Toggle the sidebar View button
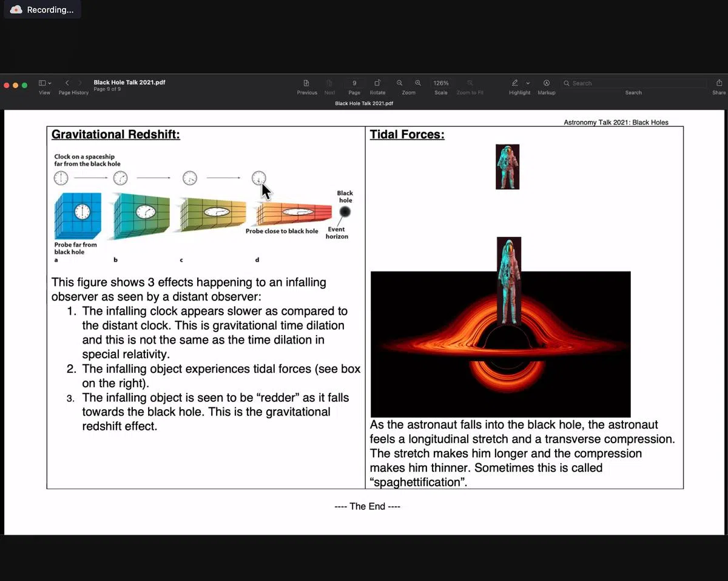 42,83
